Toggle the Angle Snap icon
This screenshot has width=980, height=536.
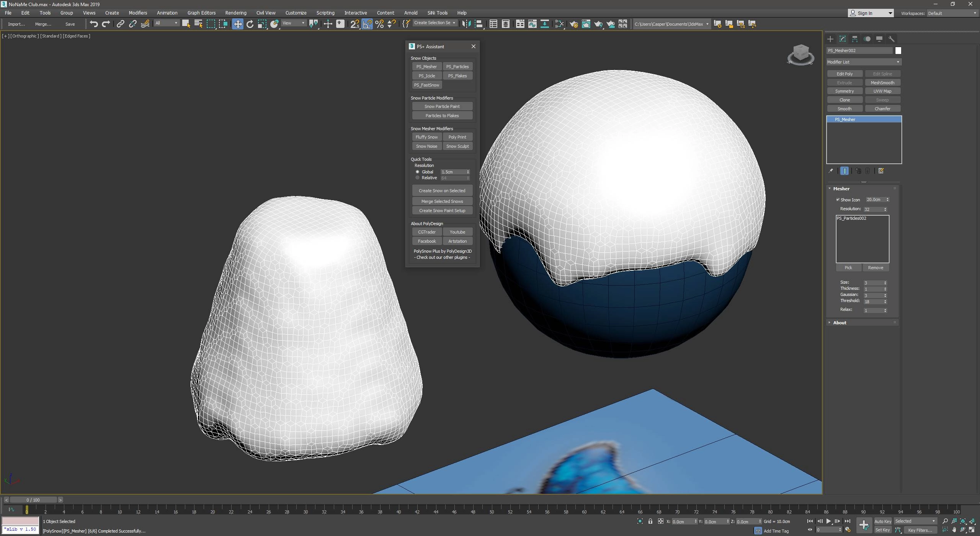pos(367,24)
